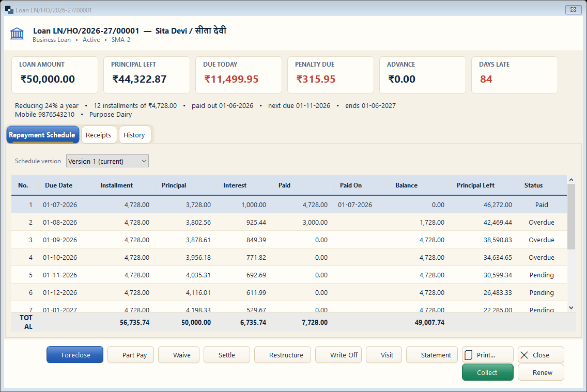Open the loan Statement
The image size is (587, 392).
point(432,355)
